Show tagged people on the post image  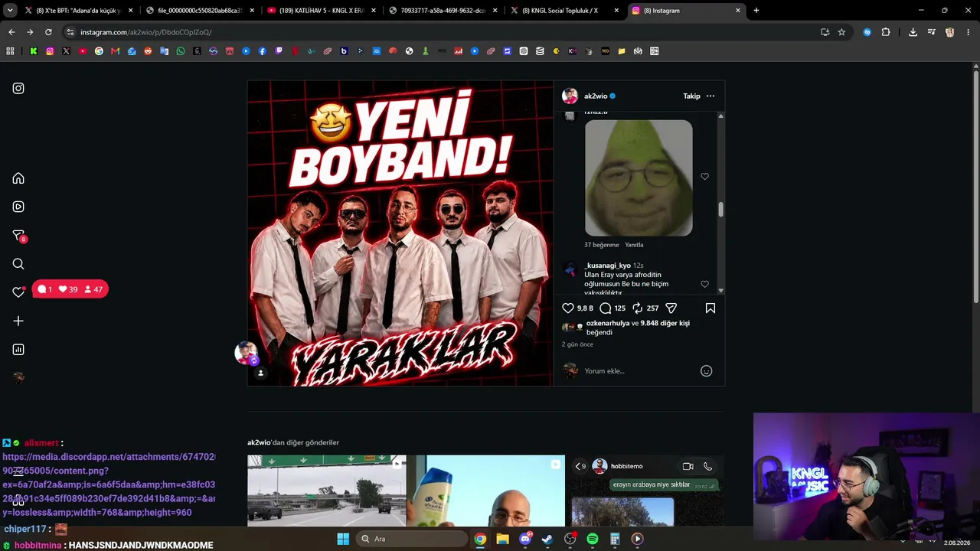[x=260, y=373]
